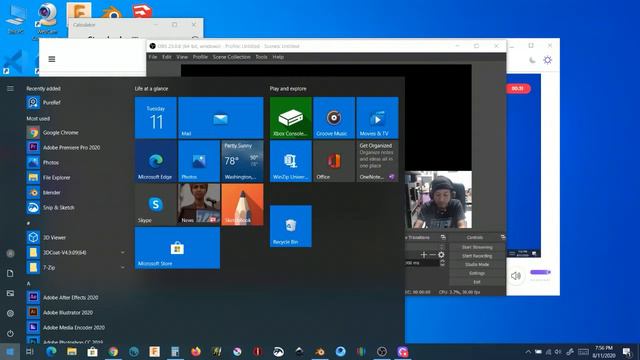Open the Mail tile
Viewport: 640px width, 360px height.
click(x=220, y=118)
